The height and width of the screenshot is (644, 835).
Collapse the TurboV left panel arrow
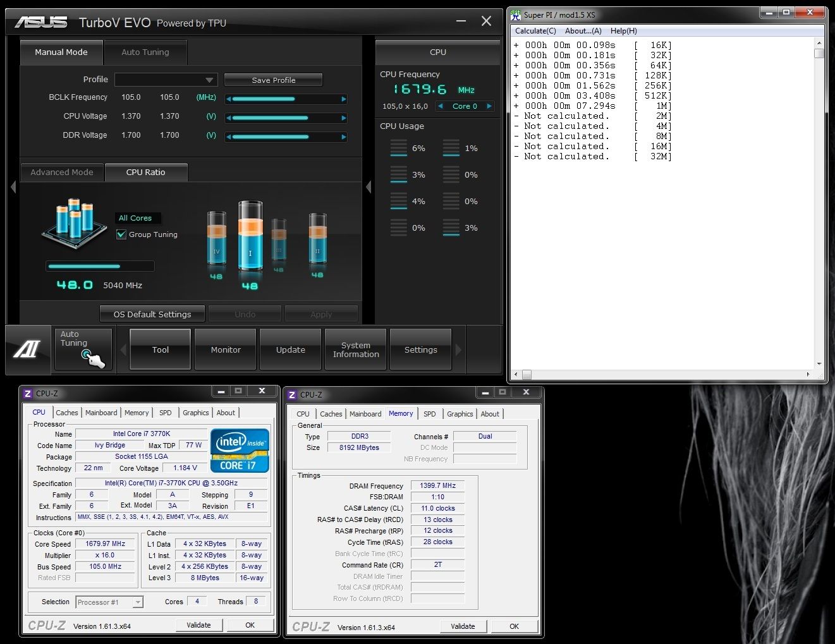(x=13, y=186)
